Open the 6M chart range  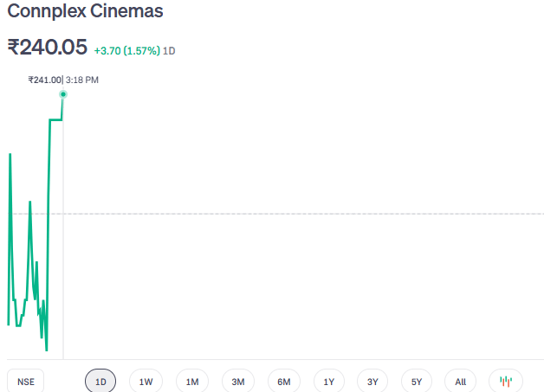click(x=283, y=382)
